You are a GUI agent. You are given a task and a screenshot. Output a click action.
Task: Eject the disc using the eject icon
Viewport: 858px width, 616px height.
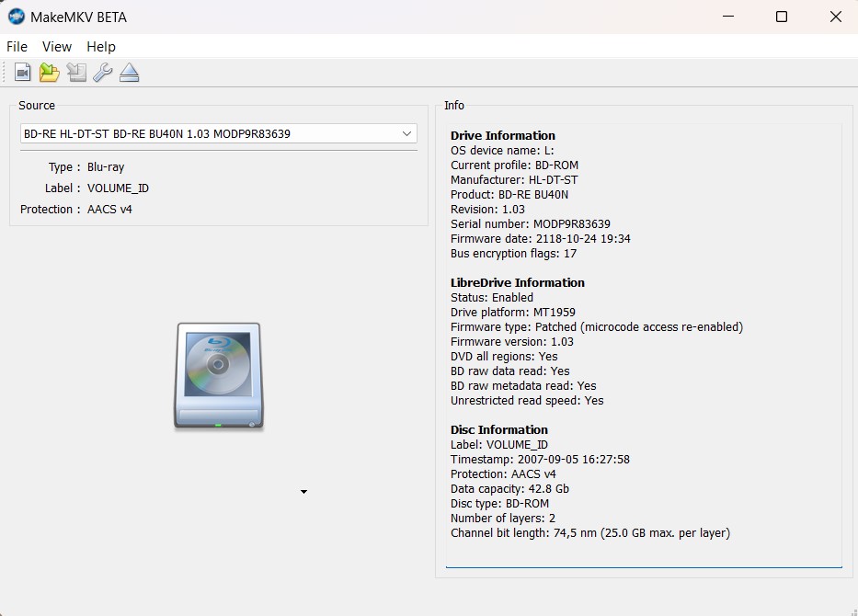click(129, 73)
